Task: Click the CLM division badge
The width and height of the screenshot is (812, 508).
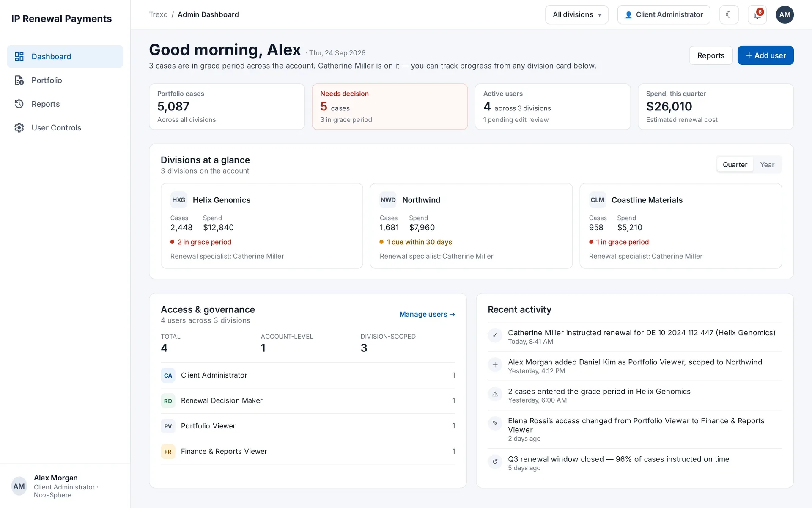Action: (x=597, y=200)
